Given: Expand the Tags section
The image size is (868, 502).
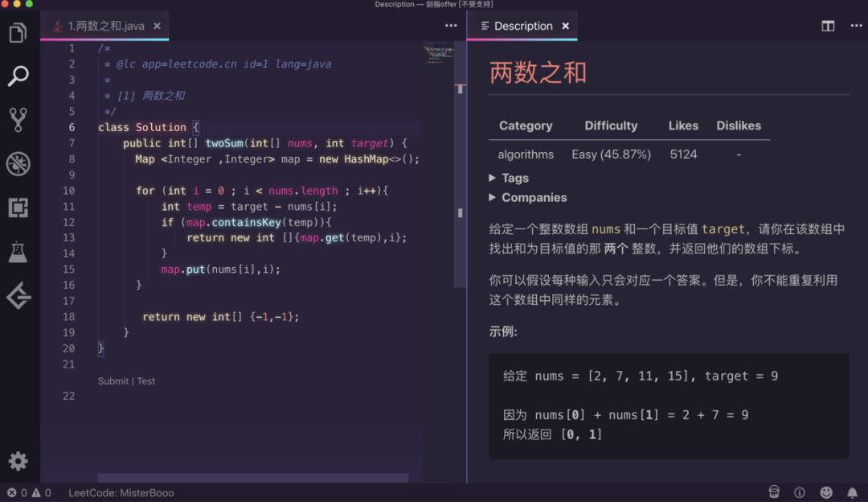Looking at the screenshot, I should [509, 178].
